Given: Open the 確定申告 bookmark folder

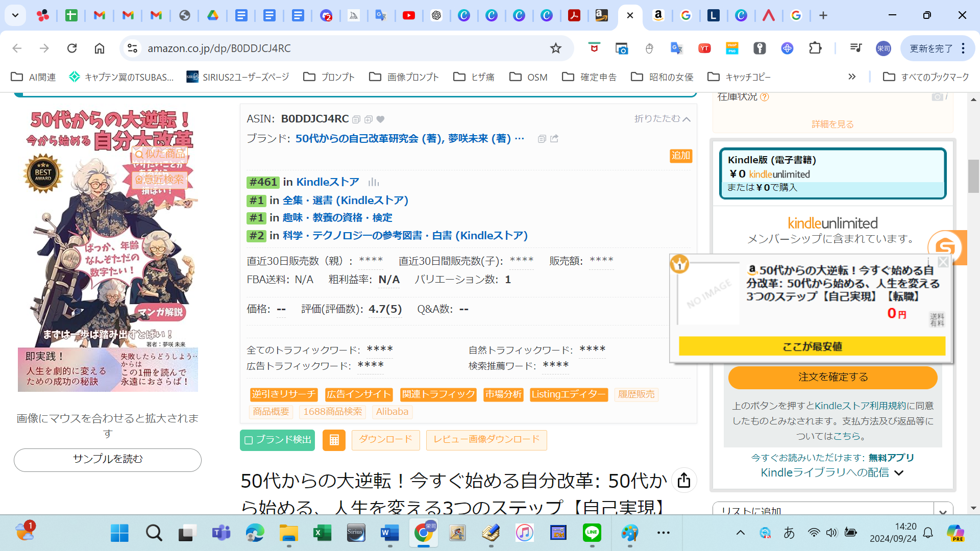Looking at the screenshot, I should click(590, 77).
